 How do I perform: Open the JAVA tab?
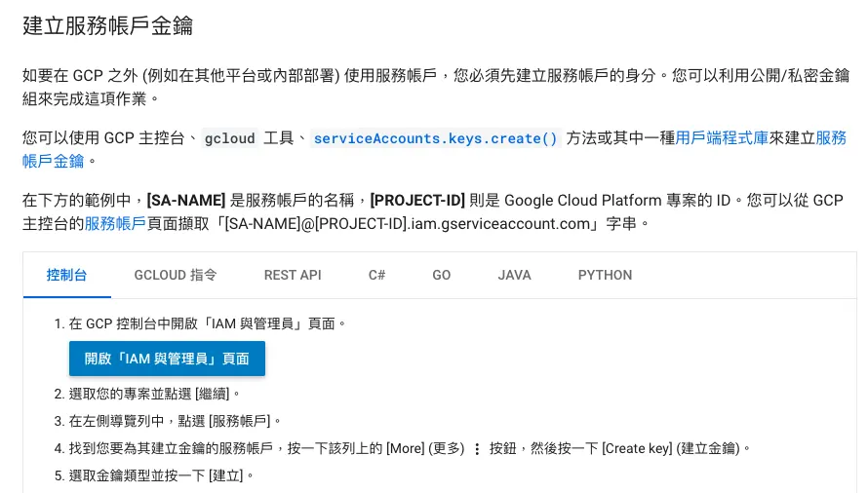tap(514, 275)
